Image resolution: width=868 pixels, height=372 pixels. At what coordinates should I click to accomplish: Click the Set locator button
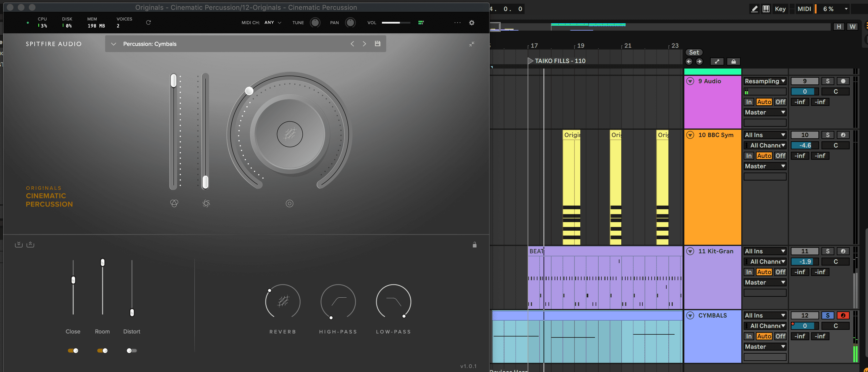tap(694, 52)
